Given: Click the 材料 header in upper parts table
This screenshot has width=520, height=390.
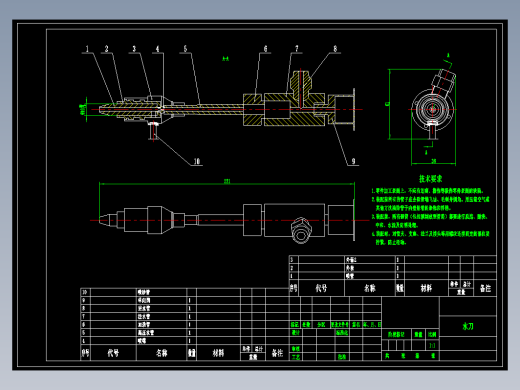Looking at the screenshot, I should (426, 288).
